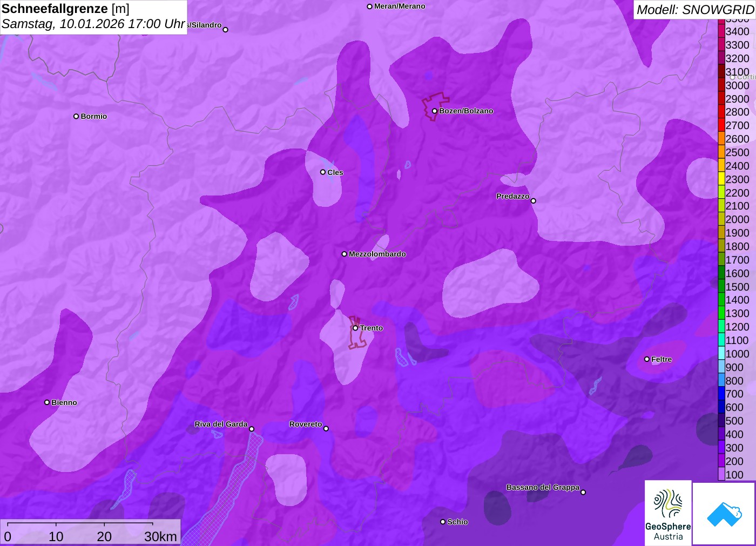
Task: Click the legend value '2000'
Action: pos(737,219)
